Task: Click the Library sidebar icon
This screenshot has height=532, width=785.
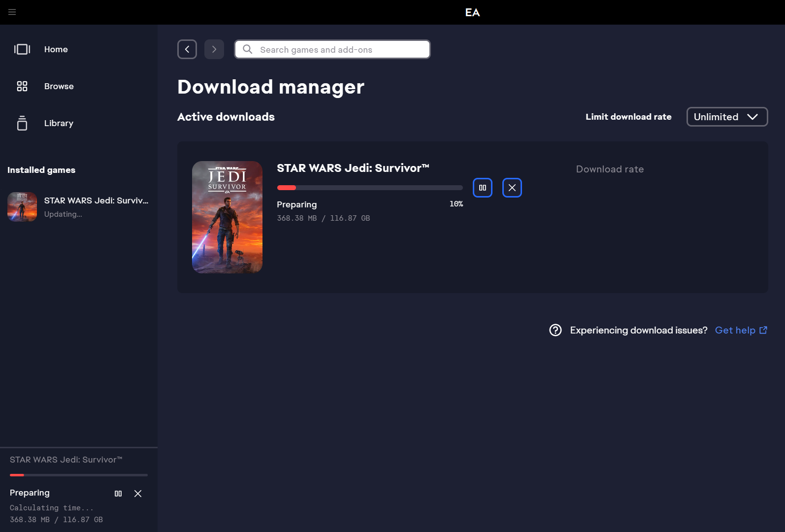Action: (x=22, y=123)
